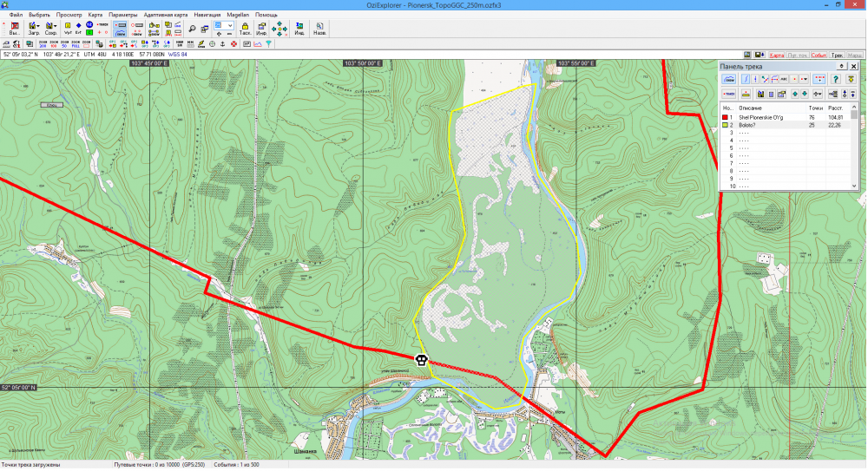This screenshot has height=471, width=868.
Task: Click the 'Инд.' index map icon
Action: pyautogui.click(x=299, y=28)
